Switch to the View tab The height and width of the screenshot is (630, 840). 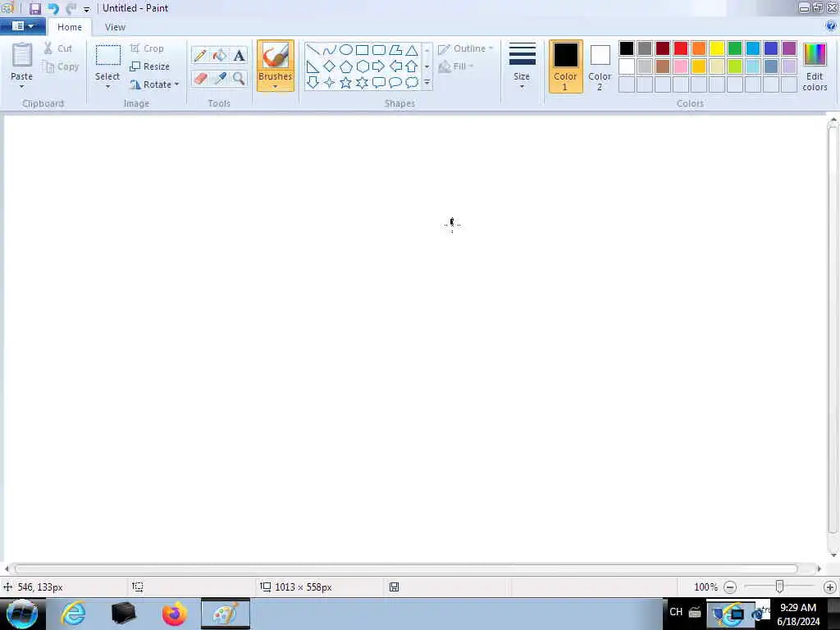(x=115, y=27)
